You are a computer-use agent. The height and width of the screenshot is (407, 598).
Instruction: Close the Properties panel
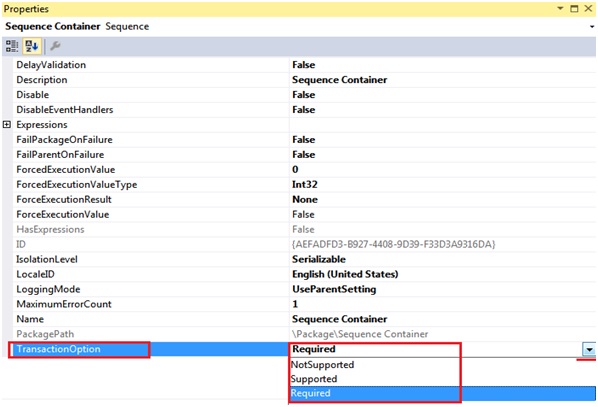[588, 8]
